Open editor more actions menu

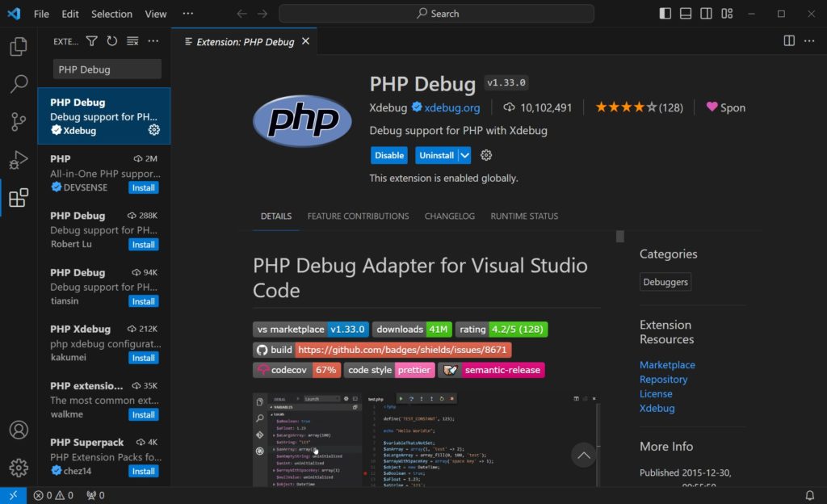809,41
